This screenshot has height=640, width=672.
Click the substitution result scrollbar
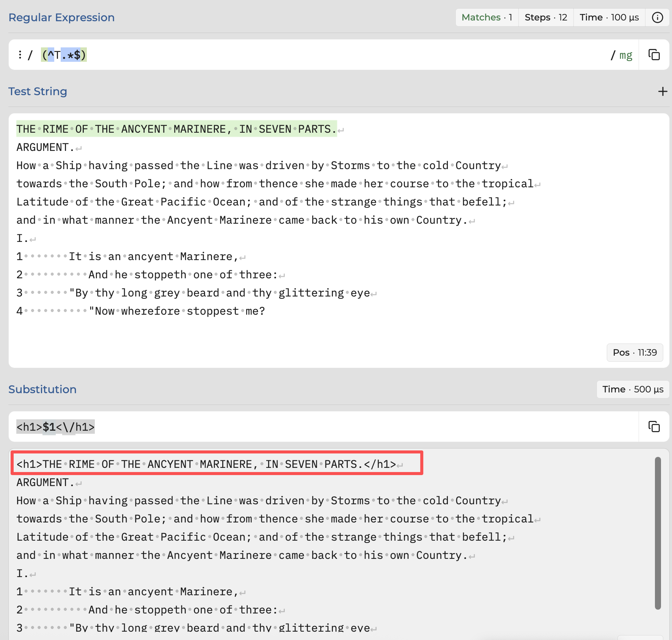(x=658, y=533)
